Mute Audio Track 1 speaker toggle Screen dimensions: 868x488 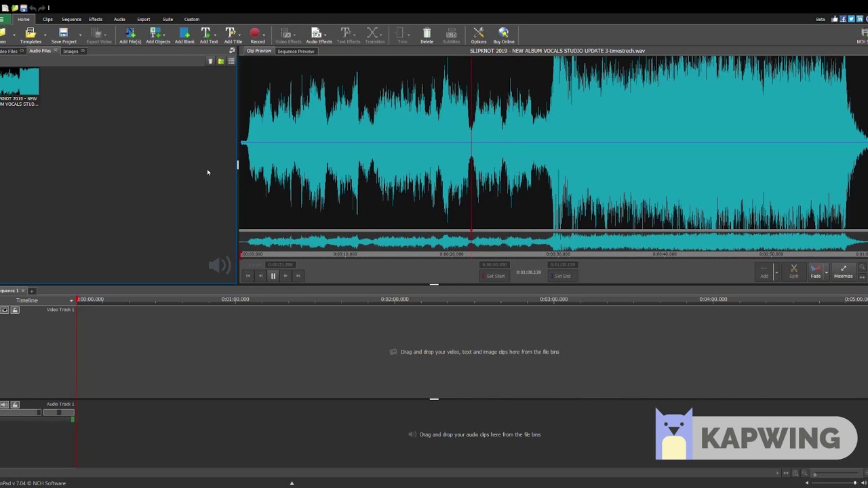(5, 405)
